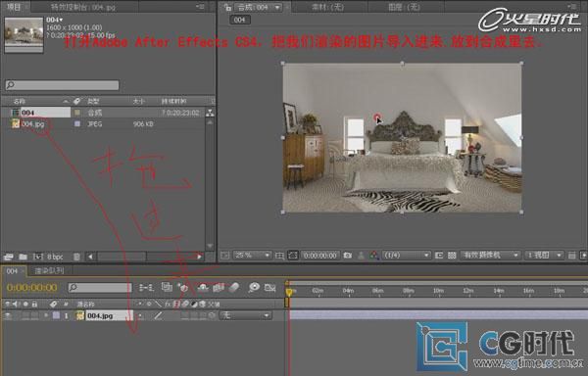Open the interpret footage icon in Project panel
The image size is (588, 376).
8,257
